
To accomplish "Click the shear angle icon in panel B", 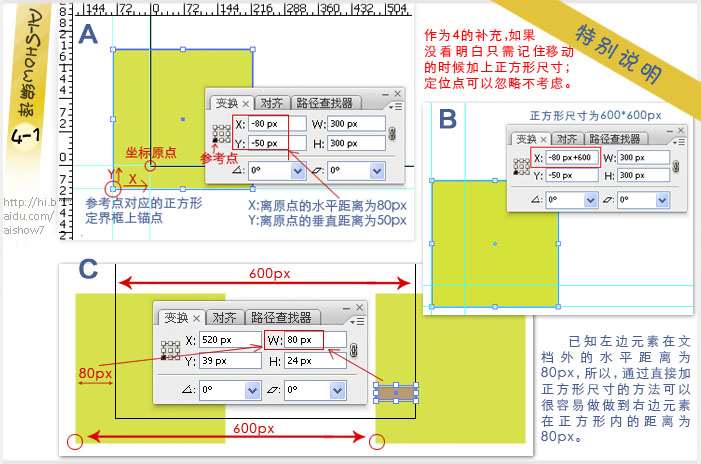I will coord(608,199).
